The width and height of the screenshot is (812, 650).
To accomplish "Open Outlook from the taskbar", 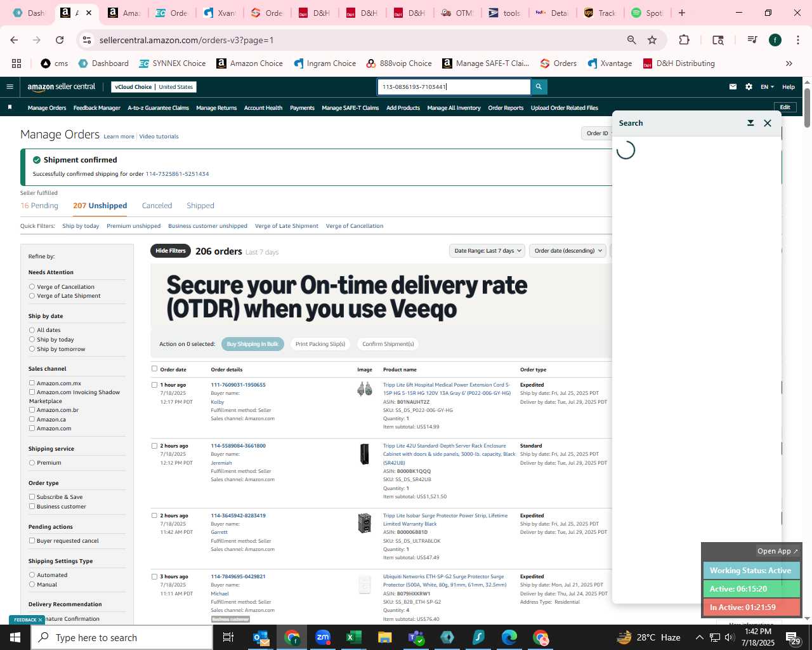I will point(261,637).
